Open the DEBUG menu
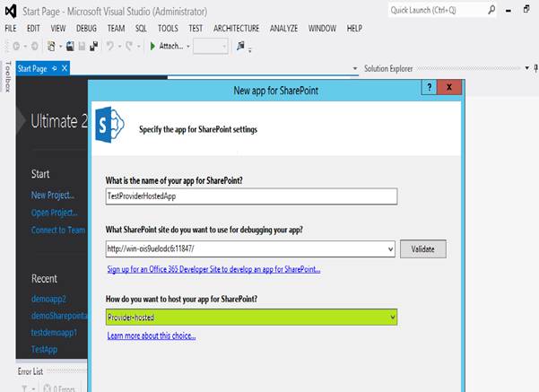 pos(86,28)
